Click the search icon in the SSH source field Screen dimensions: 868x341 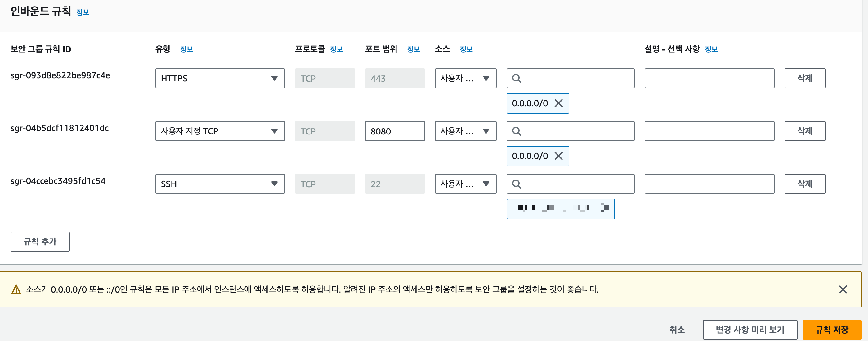(517, 184)
